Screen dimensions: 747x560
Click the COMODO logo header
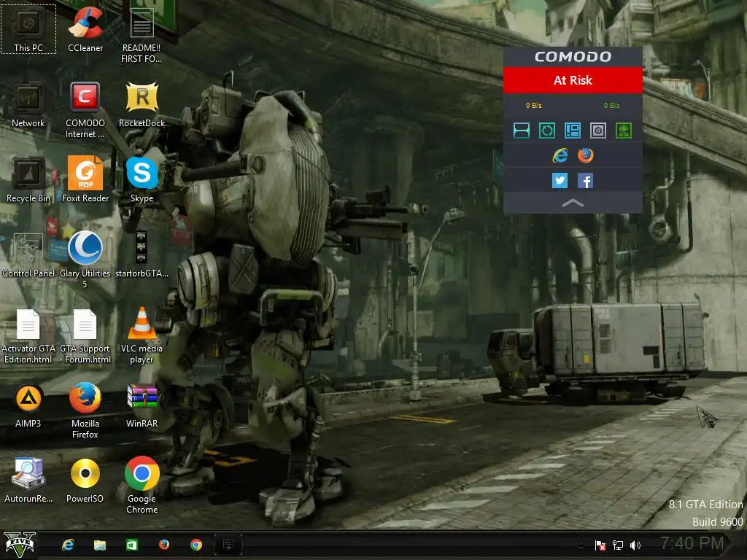coord(573,57)
